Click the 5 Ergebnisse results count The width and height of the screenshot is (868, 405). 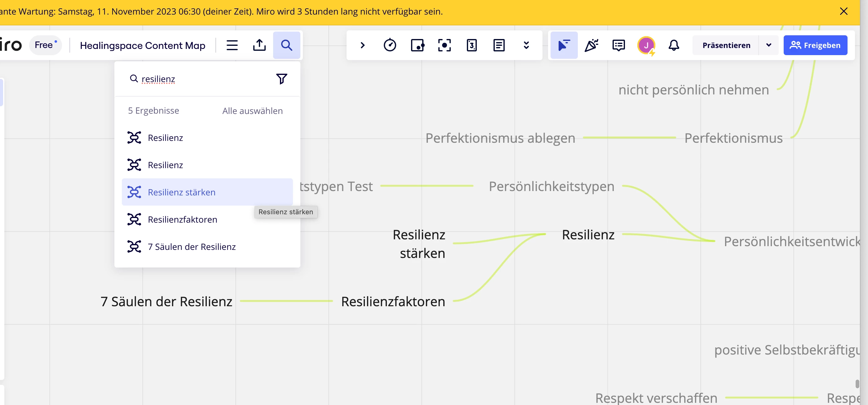pyautogui.click(x=153, y=111)
